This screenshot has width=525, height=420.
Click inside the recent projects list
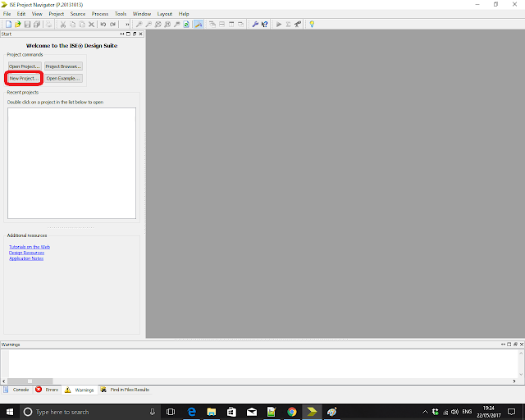click(71, 163)
